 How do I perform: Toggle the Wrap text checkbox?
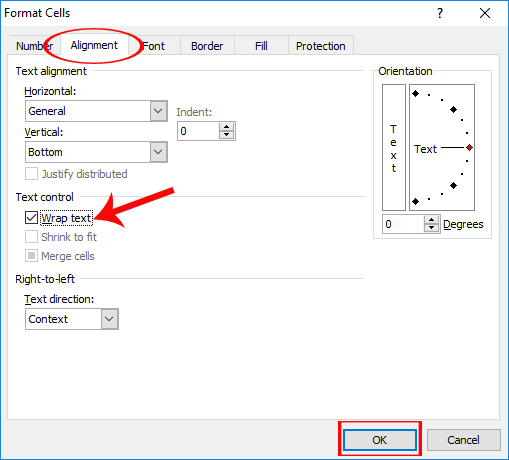[x=31, y=218]
